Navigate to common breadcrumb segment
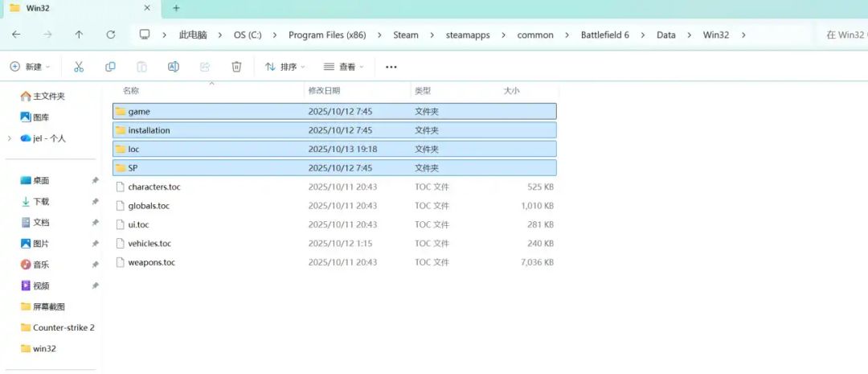The image size is (868, 374). (535, 35)
